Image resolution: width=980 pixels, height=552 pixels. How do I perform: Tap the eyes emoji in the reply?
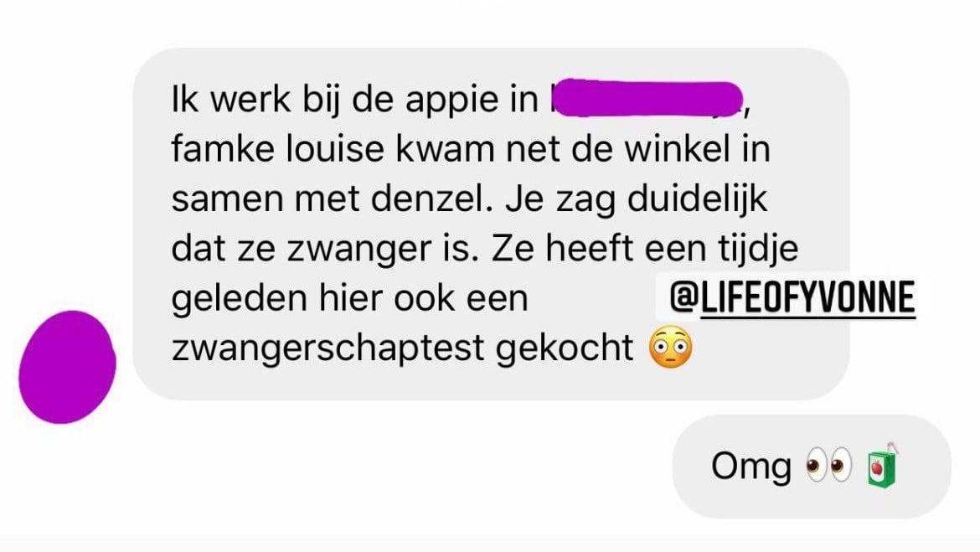[828, 465]
